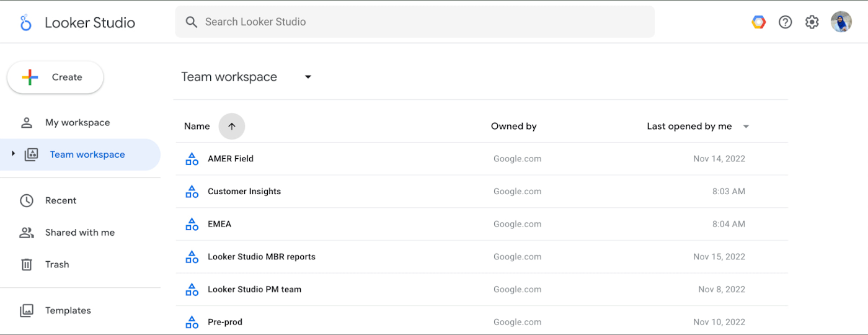Click the Search Looker Studio field
This screenshot has width=868, height=335.
point(414,22)
